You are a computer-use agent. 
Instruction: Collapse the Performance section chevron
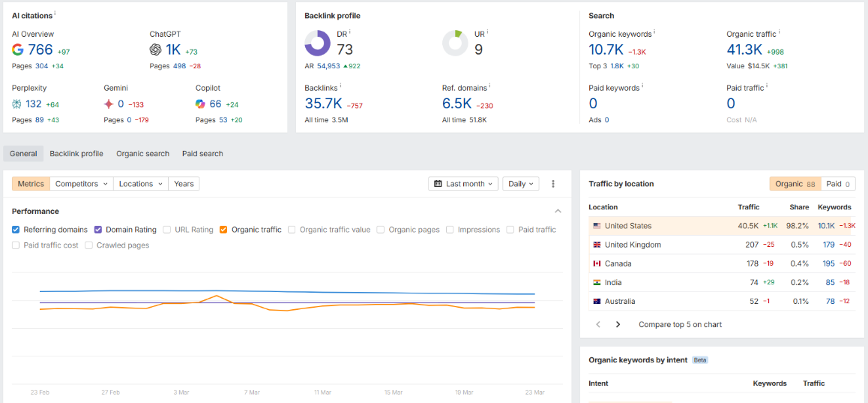coord(558,211)
